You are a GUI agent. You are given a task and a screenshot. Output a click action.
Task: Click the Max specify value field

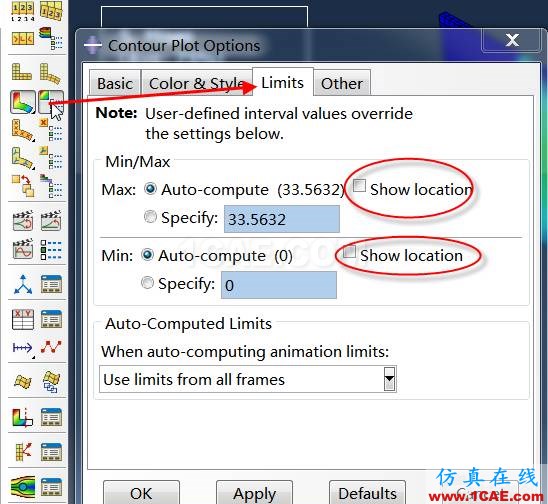(x=282, y=219)
